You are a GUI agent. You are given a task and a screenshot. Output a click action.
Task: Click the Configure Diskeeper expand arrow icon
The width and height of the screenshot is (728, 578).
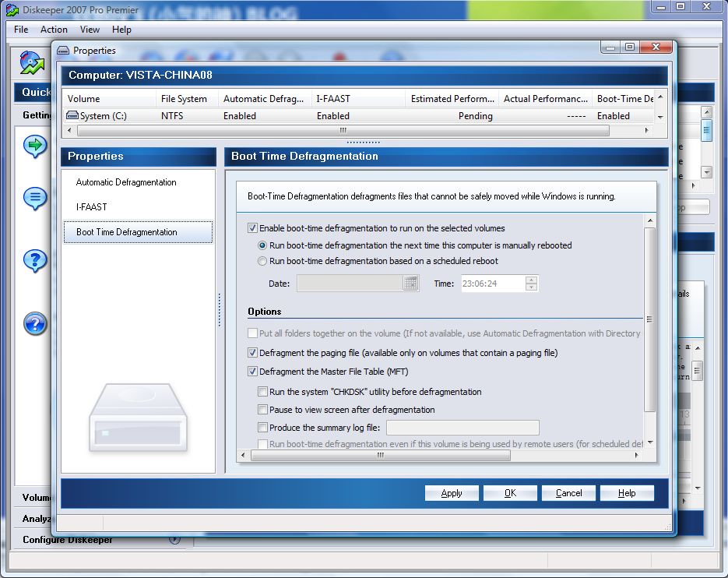(174, 539)
